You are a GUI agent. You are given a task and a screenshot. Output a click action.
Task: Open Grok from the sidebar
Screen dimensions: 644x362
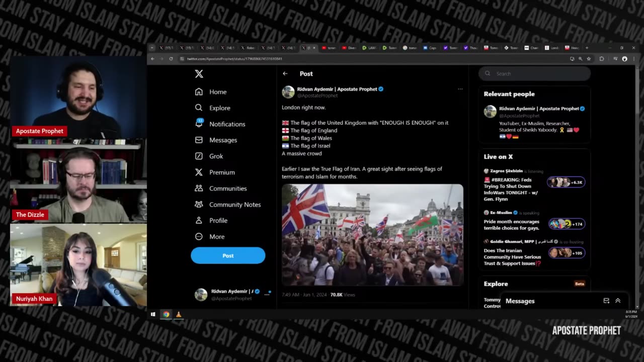tap(209, 156)
